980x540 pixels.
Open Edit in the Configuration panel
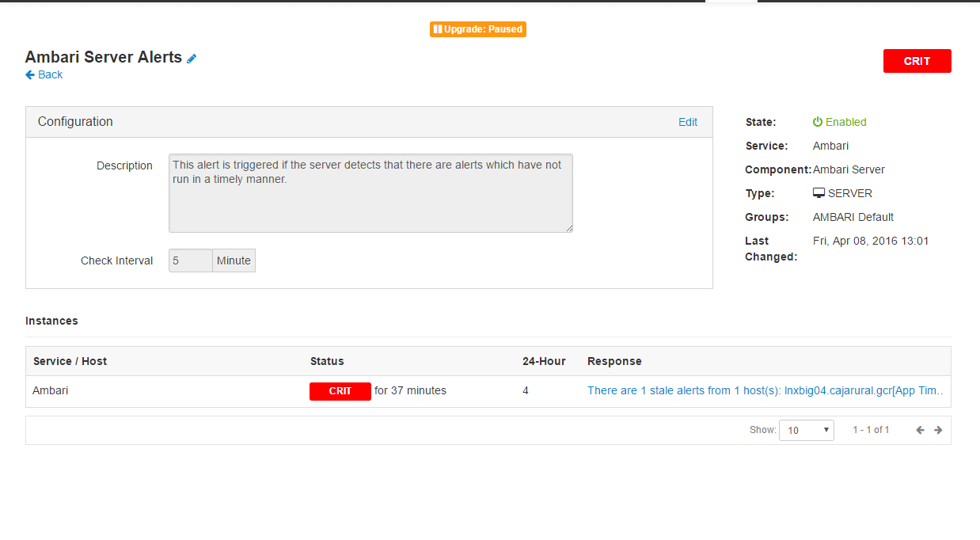point(687,122)
